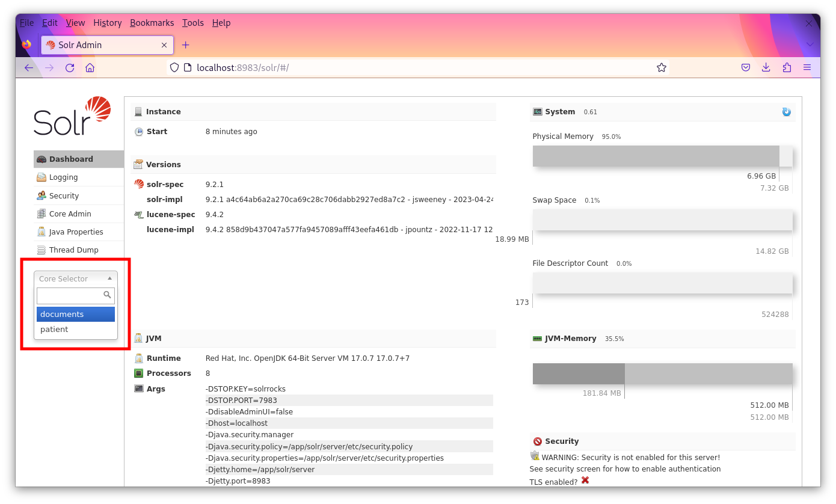Screen dimensions: 836x504
Task: Click the Swap Space usage bar
Action: [662, 220]
